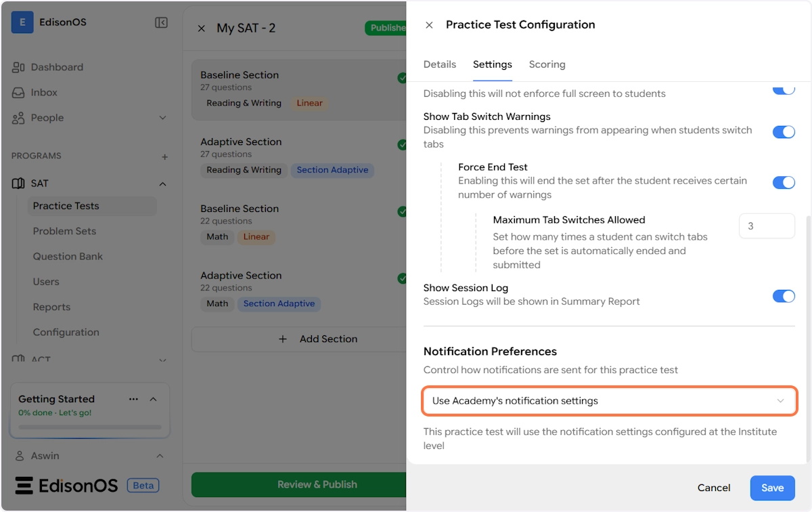
Task: Open the Inbox in sidebar
Action: pos(44,92)
